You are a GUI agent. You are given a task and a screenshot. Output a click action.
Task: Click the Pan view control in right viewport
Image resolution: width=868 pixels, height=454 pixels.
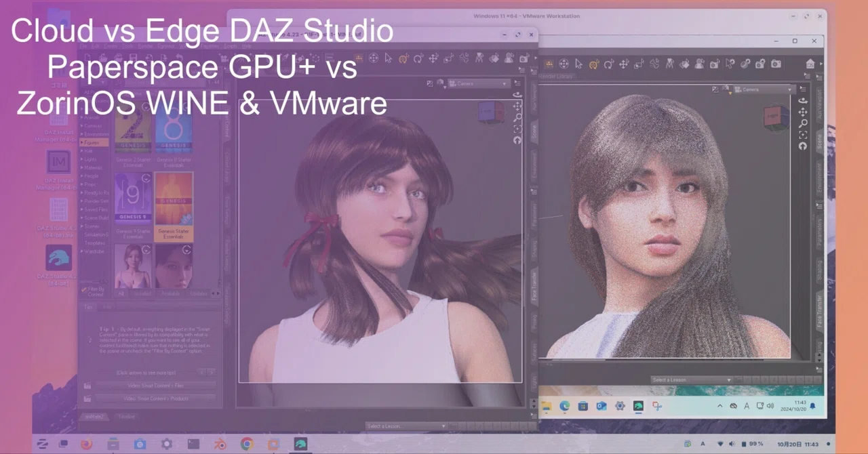[803, 112]
